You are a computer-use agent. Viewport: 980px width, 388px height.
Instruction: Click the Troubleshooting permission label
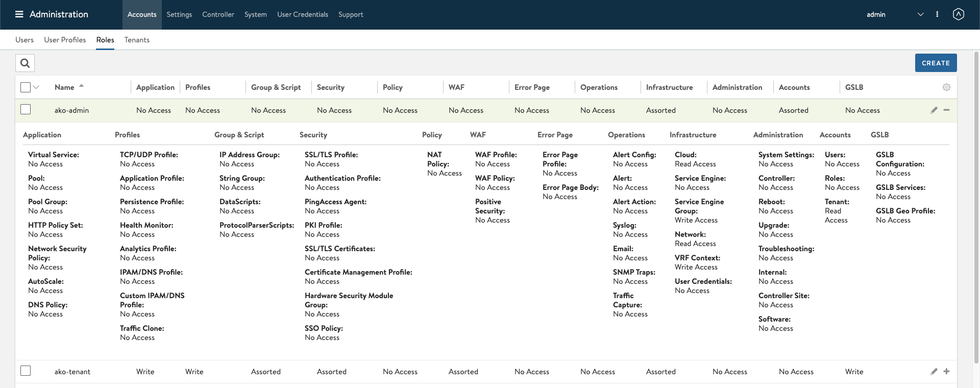coord(786,249)
